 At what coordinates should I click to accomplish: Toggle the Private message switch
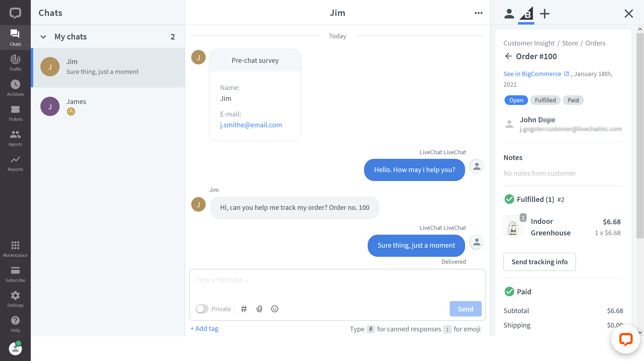coord(201,309)
